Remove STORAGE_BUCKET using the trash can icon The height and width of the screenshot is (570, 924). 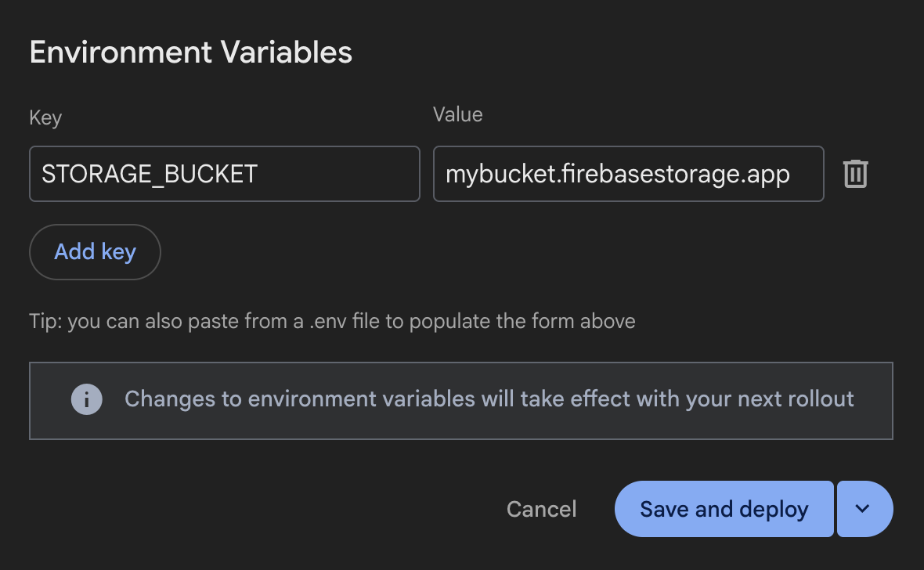855,174
